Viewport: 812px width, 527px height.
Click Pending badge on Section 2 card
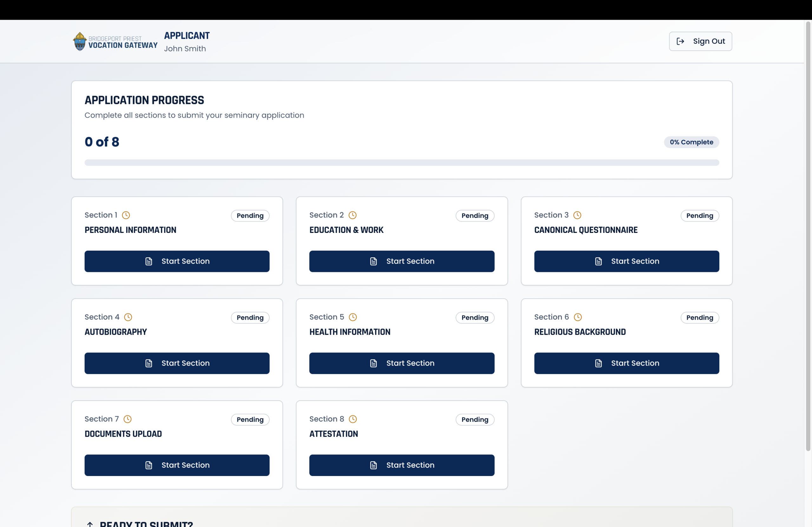475,216
